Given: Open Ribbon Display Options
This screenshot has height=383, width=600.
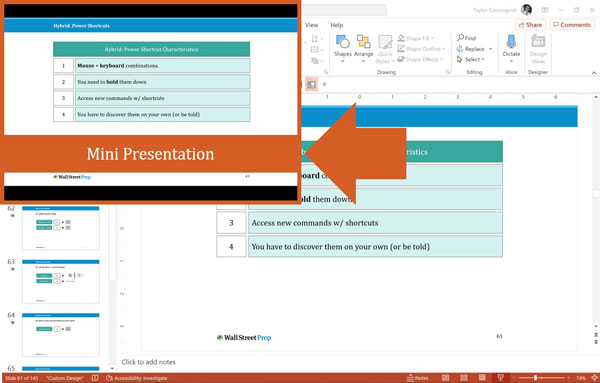Looking at the screenshot, I should click(545, 10).
